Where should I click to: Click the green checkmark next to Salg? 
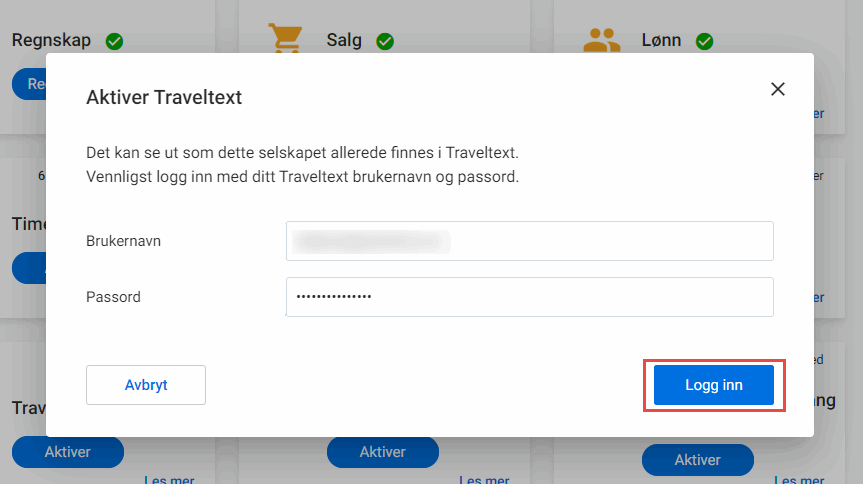pyautogui.click(x=385, y=41)
